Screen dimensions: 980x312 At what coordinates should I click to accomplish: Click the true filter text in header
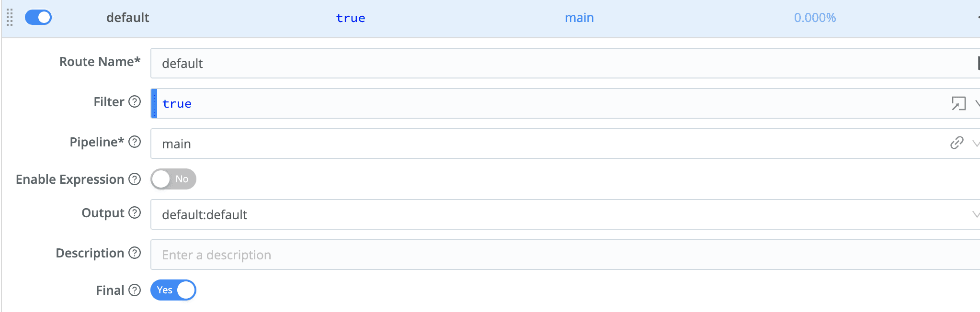tap(350, 18)
